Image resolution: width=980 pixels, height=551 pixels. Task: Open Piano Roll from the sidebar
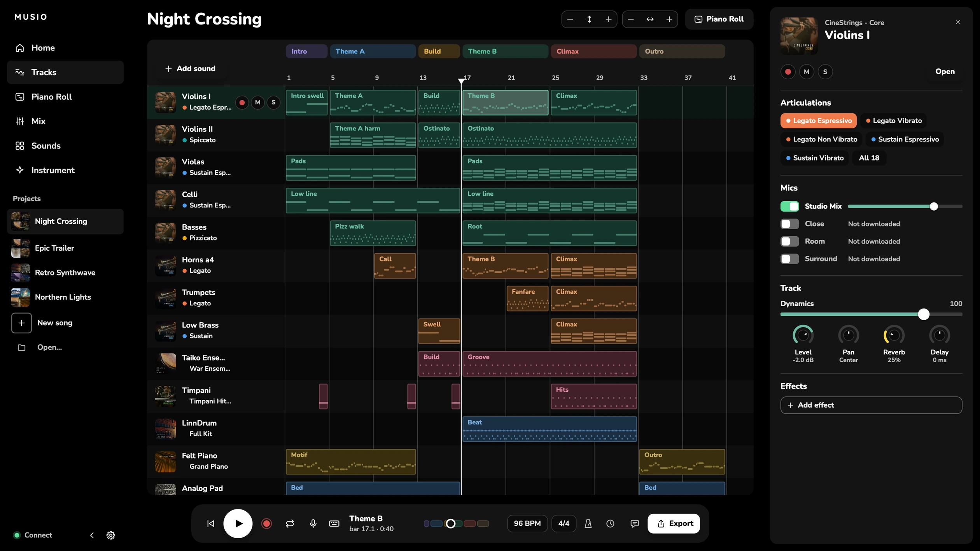tap(65, 97)
